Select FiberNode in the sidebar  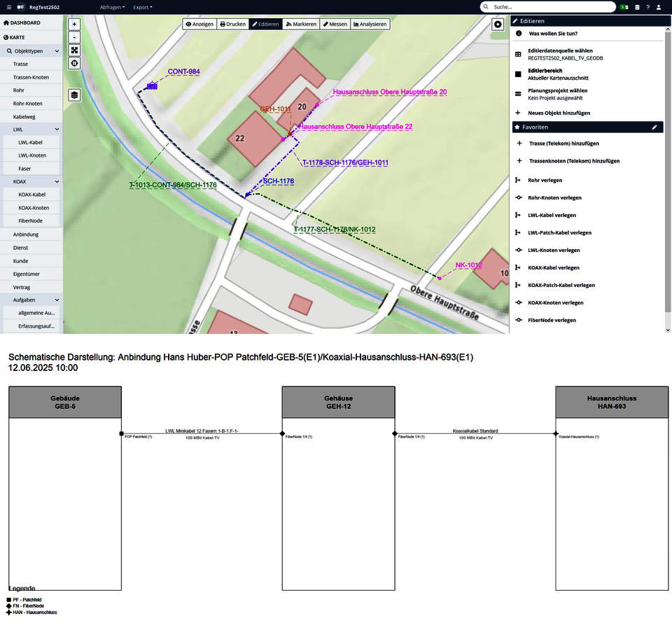tap(31, 220)
